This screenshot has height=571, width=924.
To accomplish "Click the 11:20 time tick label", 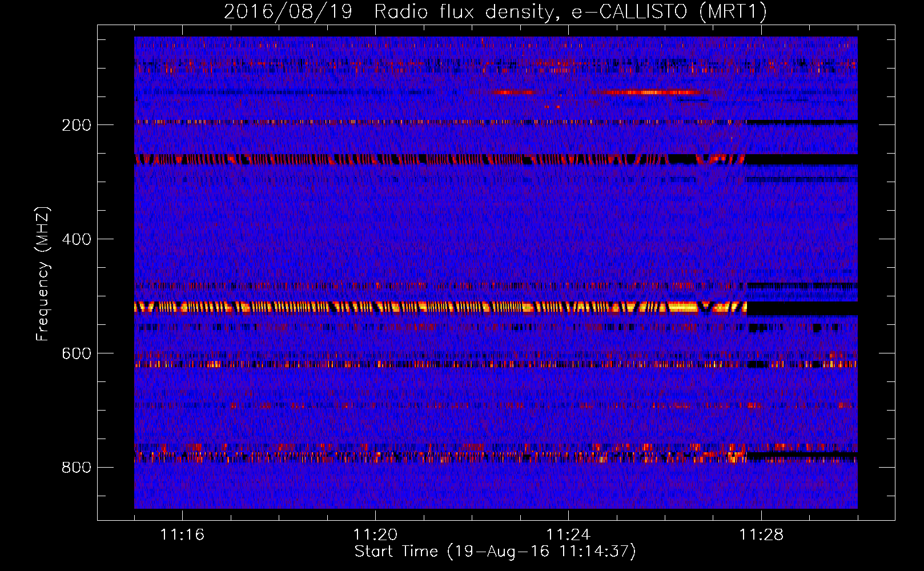I will coord(375,534).
